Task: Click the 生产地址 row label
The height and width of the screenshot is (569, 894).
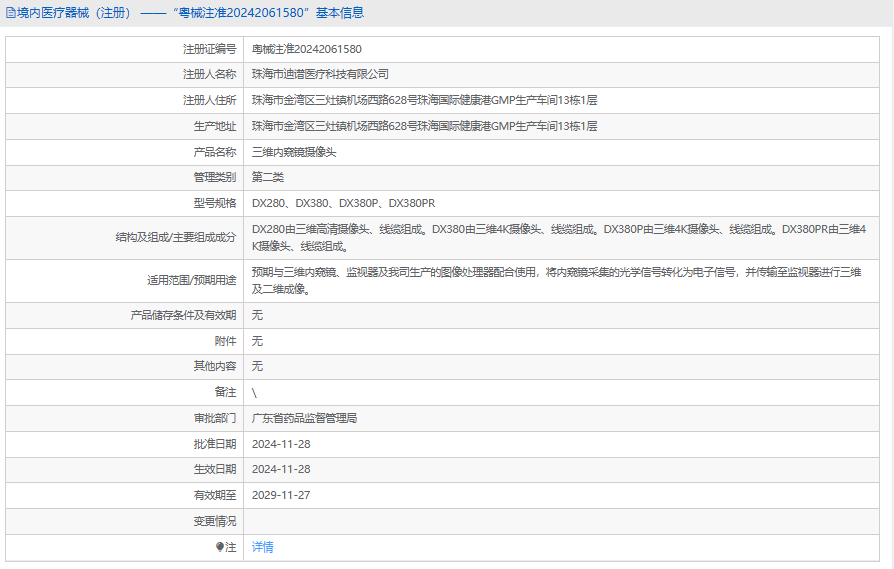Action: click(214, 126)
